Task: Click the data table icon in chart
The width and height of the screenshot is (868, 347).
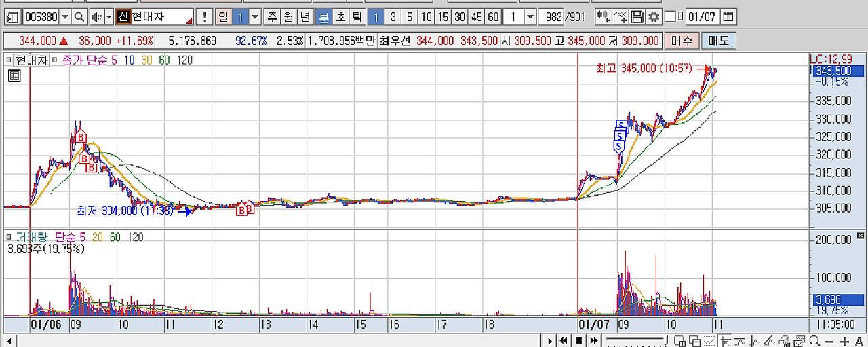Action: click(x=14, y=76)
